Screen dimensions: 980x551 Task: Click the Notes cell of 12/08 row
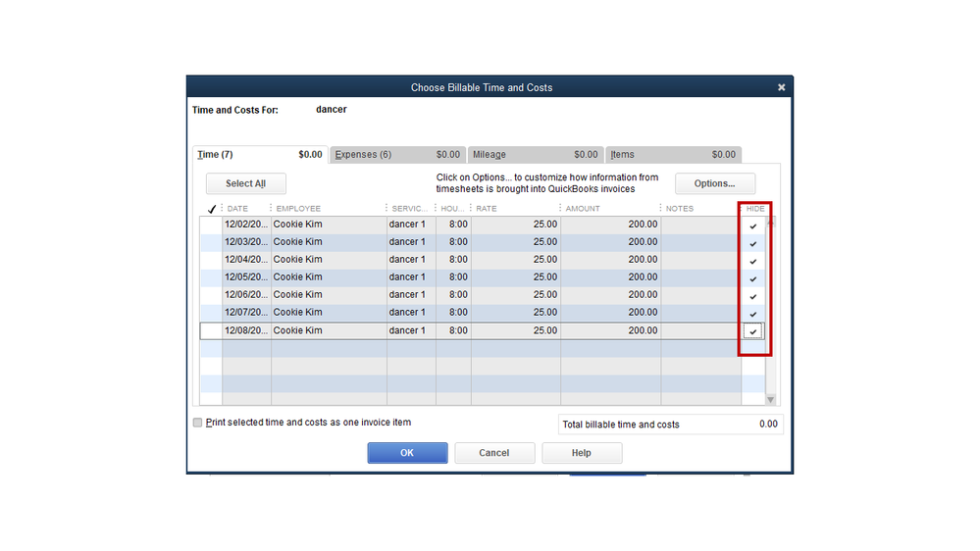(x=701, y=330)
